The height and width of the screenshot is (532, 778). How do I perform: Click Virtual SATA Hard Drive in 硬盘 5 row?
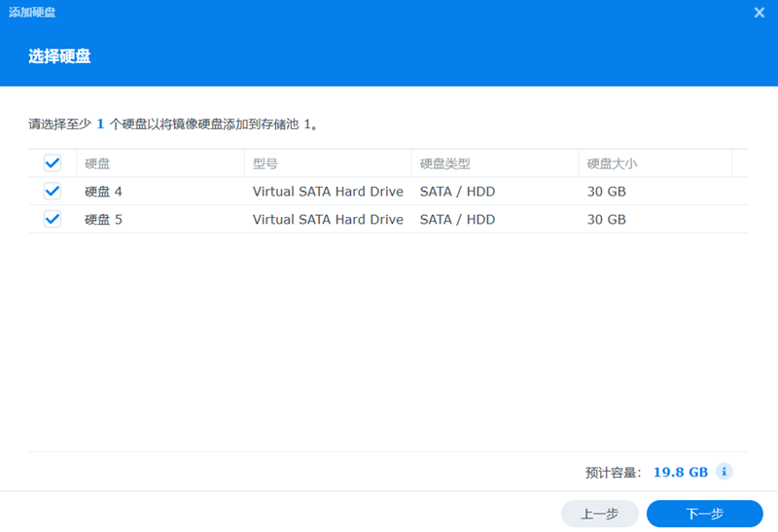click(328, 220)
